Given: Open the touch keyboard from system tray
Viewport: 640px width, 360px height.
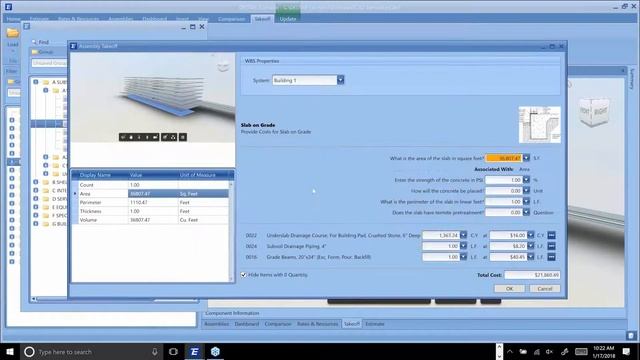Looking at the screenshot, I should click(581, 351).
